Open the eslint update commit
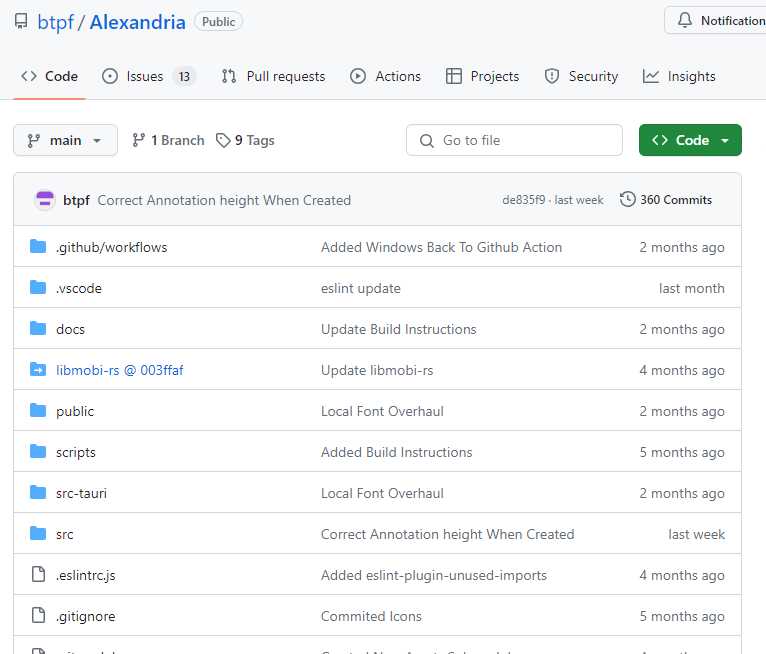The width and height of the screenshot is (766, 654). 361,289
